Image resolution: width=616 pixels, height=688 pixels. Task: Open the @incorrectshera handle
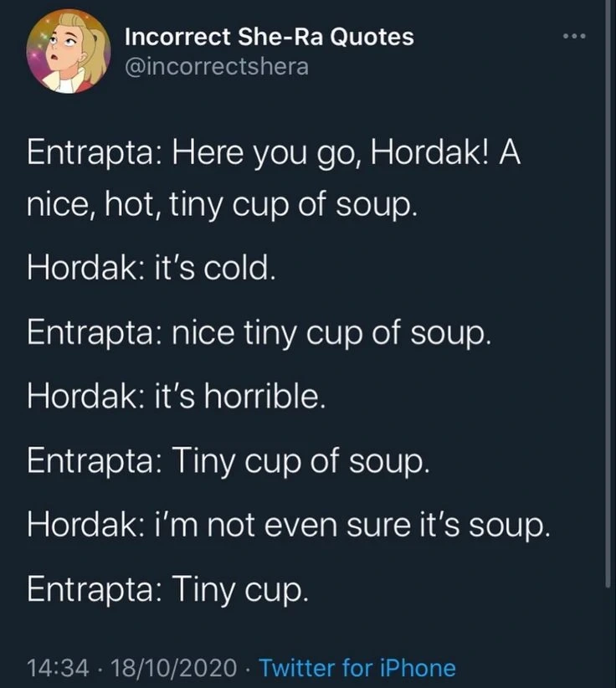click(x=217, y=67)
